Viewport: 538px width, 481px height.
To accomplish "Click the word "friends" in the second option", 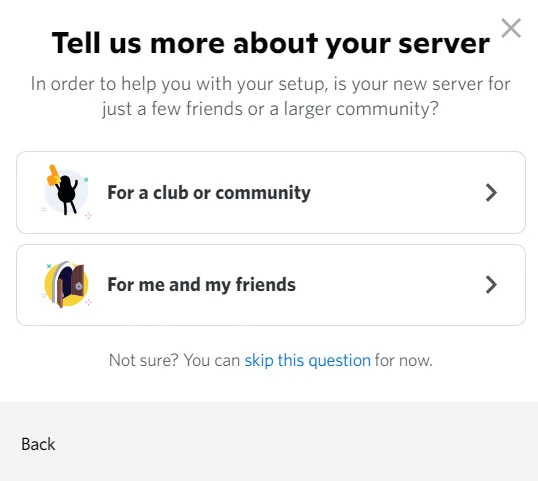I will 266,284.
